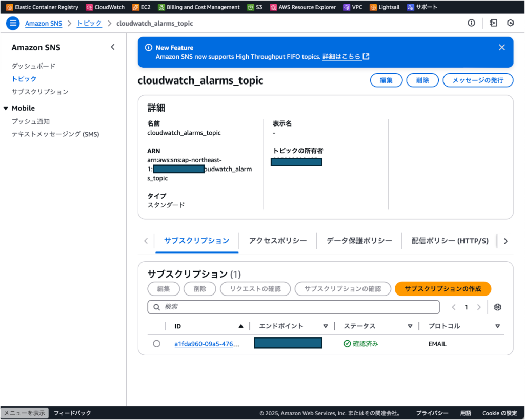Screen dimensions: 525x420
Task: Open the side panel icon in header
Action: tap(493, 23)
